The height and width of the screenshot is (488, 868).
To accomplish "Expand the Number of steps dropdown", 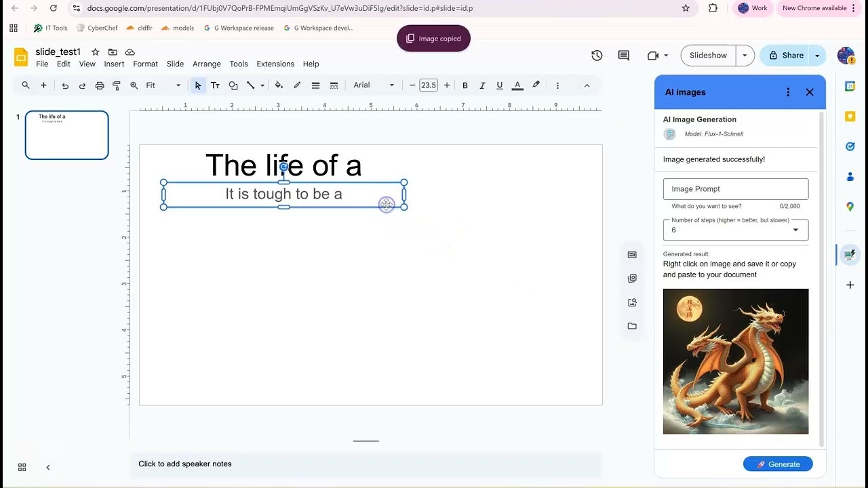I will (x=795, y=230).
